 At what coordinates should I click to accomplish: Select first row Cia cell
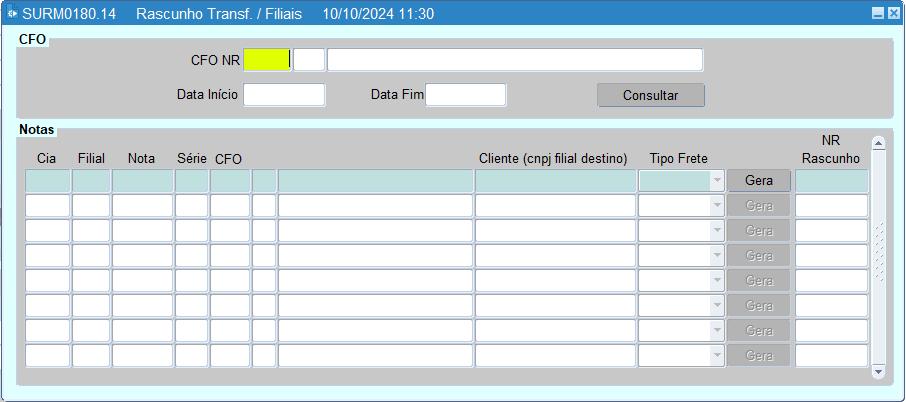point(47,181)
